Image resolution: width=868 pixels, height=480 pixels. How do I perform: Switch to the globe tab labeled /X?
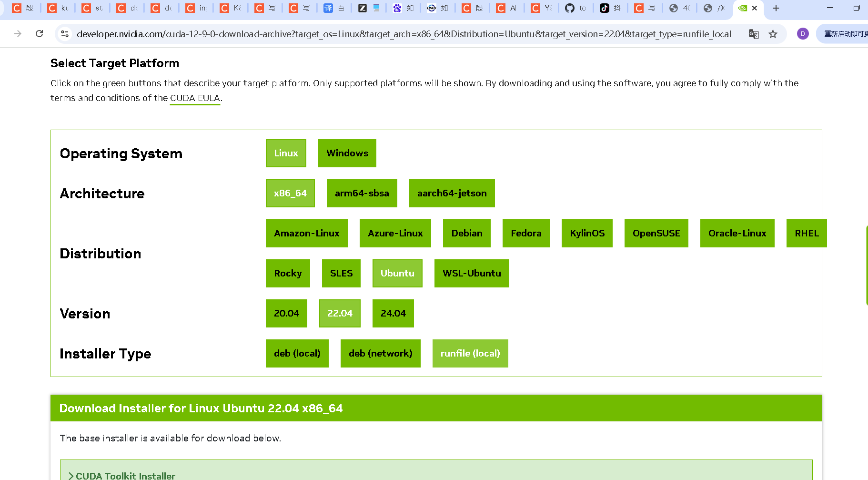[714, 8]
